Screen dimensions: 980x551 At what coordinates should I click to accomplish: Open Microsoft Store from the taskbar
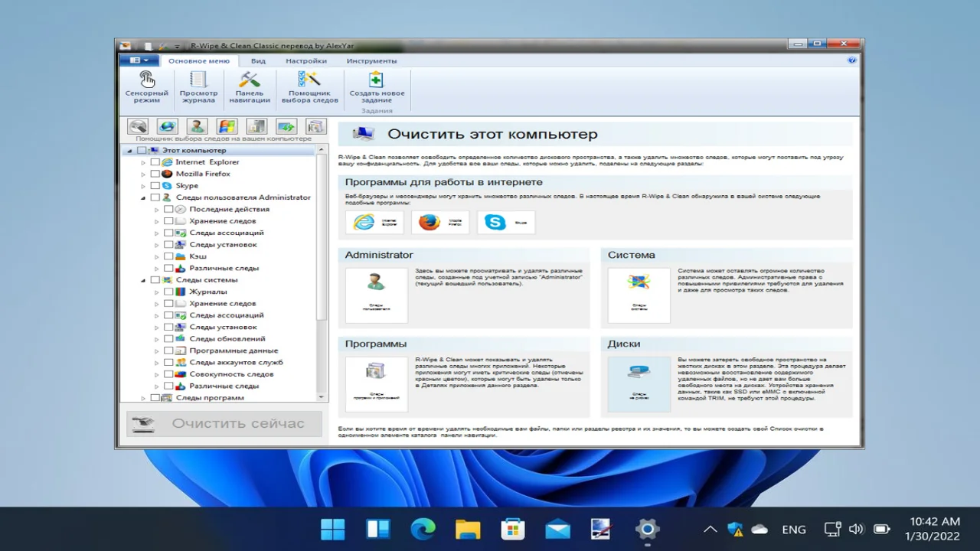(513, 528)
